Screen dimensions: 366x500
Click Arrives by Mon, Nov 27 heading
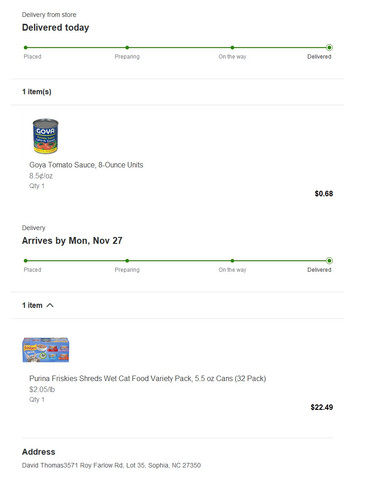[72, 241]
